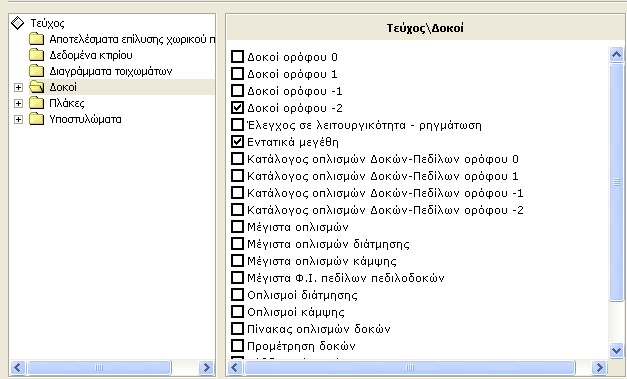Expand the Πλάκες tree node
Viewport: 627px width, 379px height.
[18, 103]
